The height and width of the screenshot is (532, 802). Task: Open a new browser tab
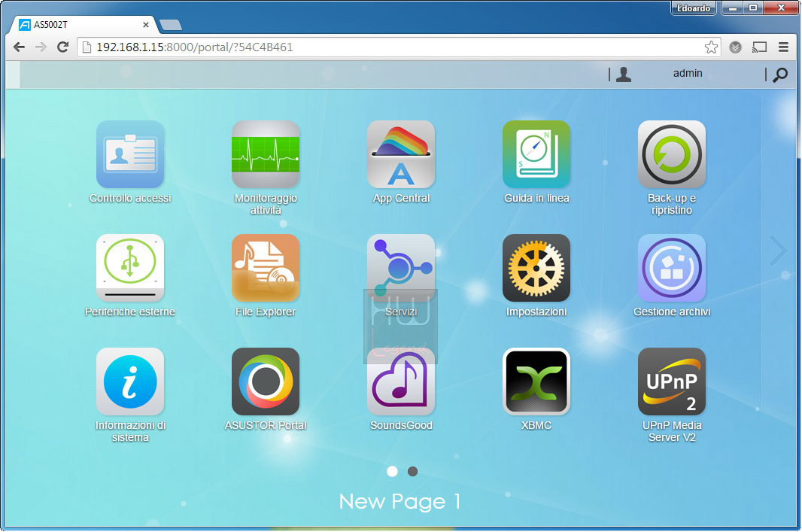click(x=170, y=25)
